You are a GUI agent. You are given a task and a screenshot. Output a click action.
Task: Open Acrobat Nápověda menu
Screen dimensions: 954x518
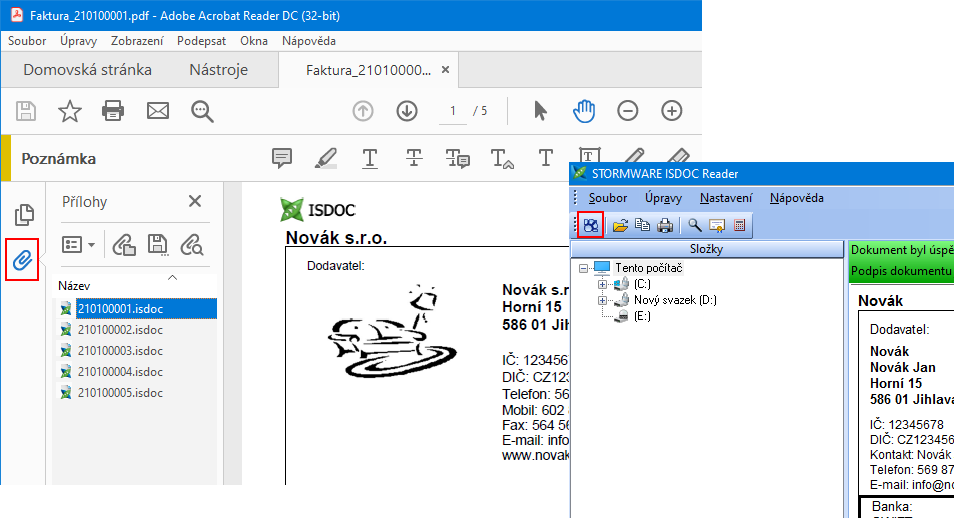pyautogui.click(x=308, y=41)
